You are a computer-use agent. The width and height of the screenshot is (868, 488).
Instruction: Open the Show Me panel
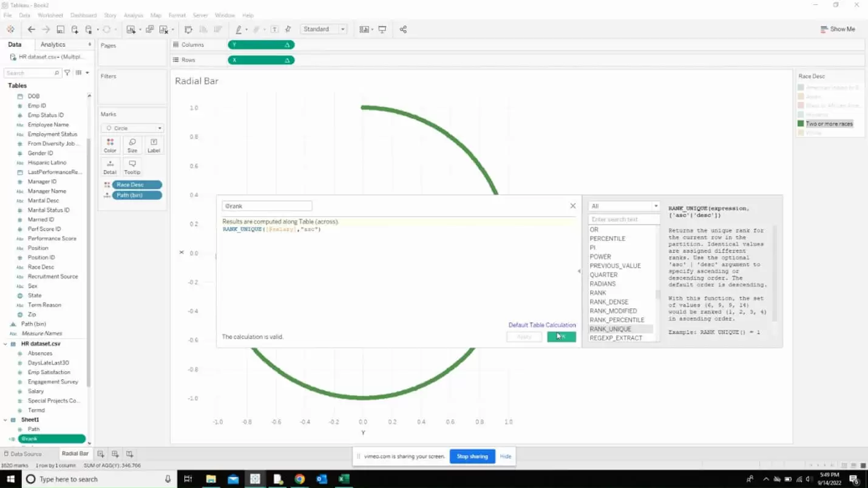click(838, 29)
